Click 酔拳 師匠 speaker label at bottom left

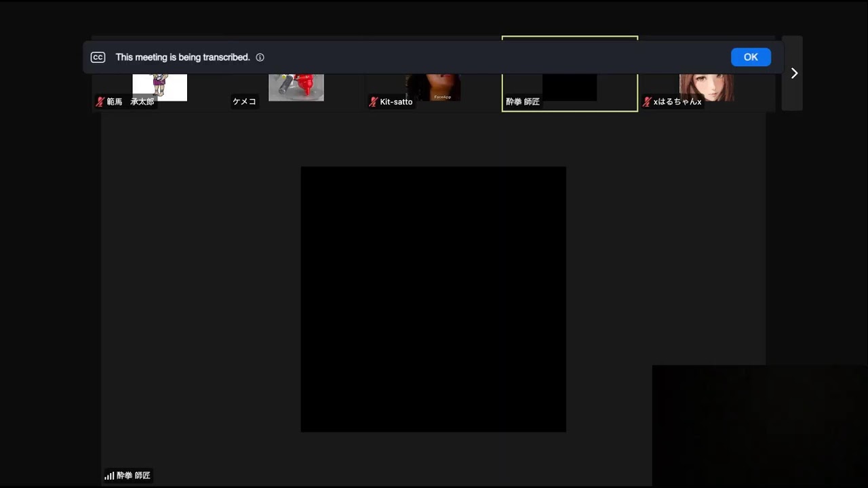coord(133,476)
